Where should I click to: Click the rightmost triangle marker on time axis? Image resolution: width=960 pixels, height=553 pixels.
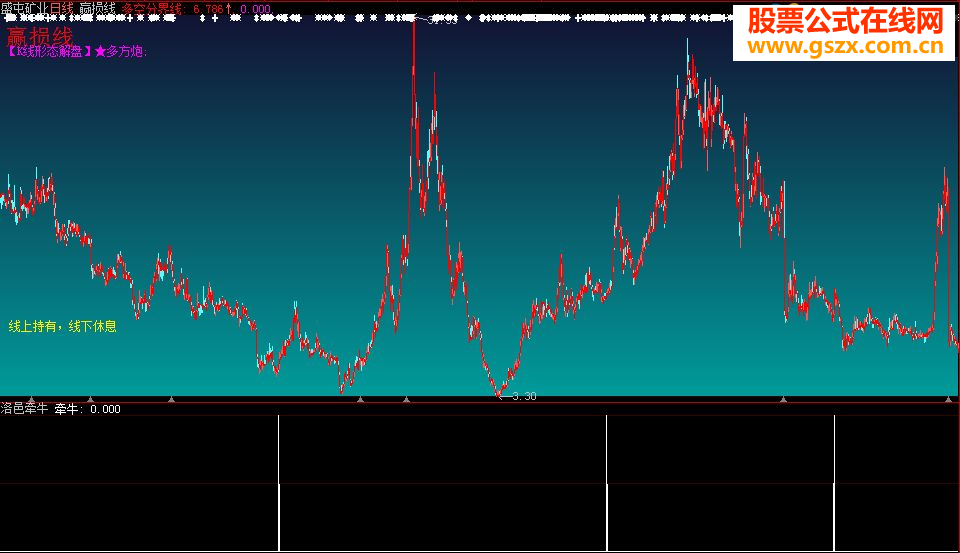948,399
